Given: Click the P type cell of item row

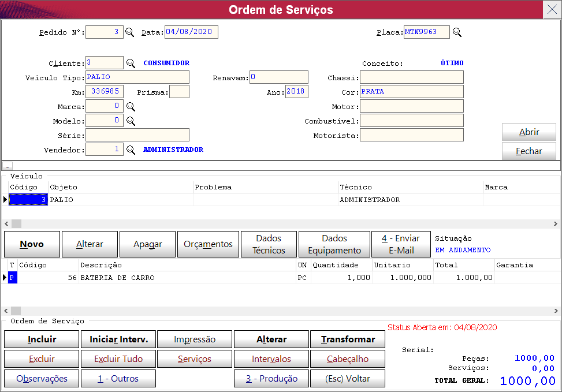Looking at the screenshot, I should (13, 278).
